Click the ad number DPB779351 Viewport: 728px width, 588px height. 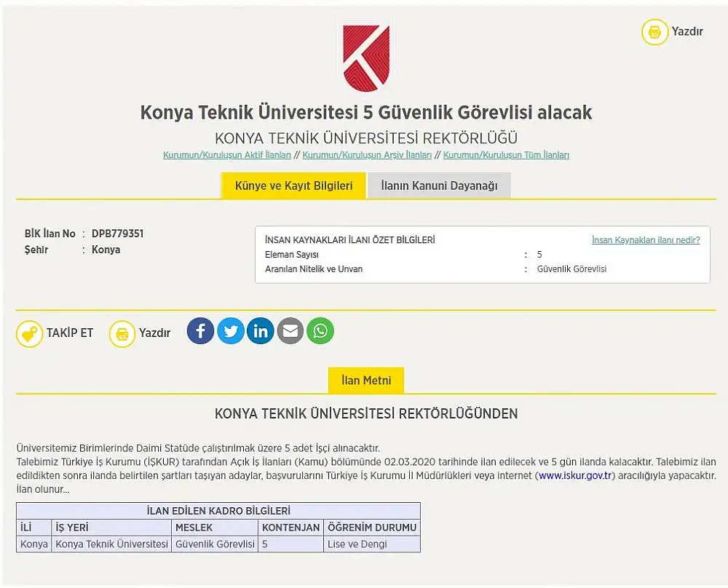pyautogui.click(x=117, y=234)
